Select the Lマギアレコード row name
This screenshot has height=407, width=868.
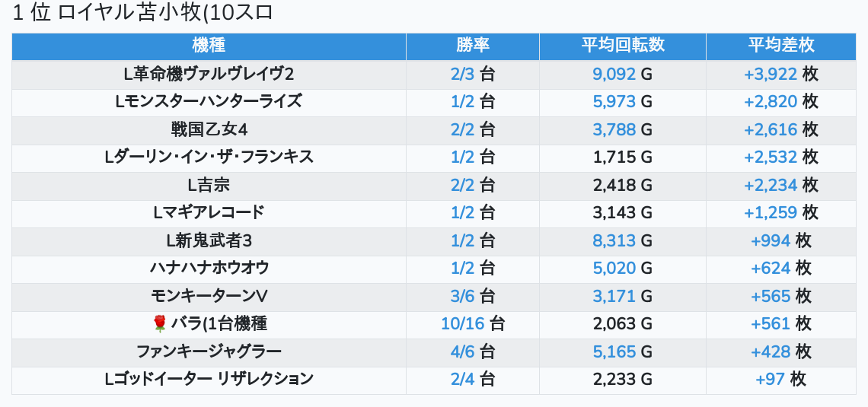click(x=209, y=213)
